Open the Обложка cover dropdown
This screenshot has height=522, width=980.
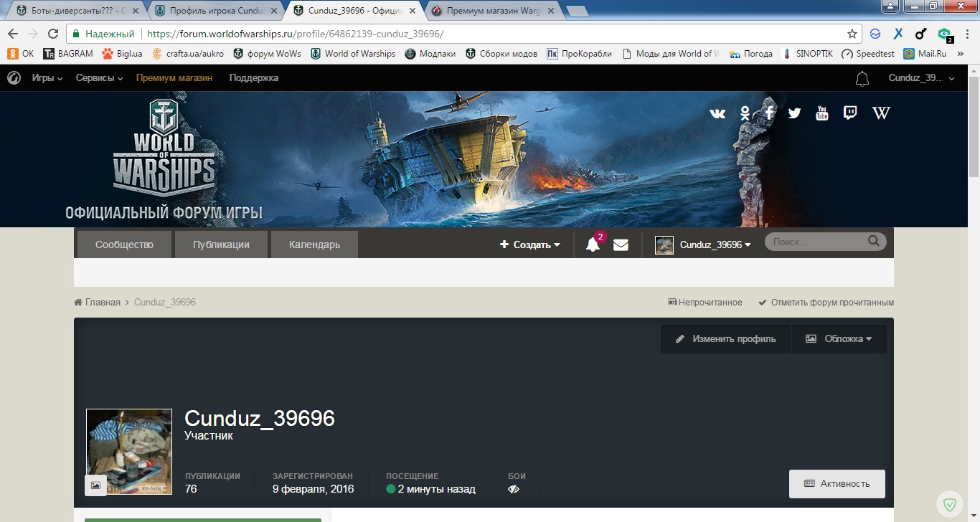[x=839, y=338]
